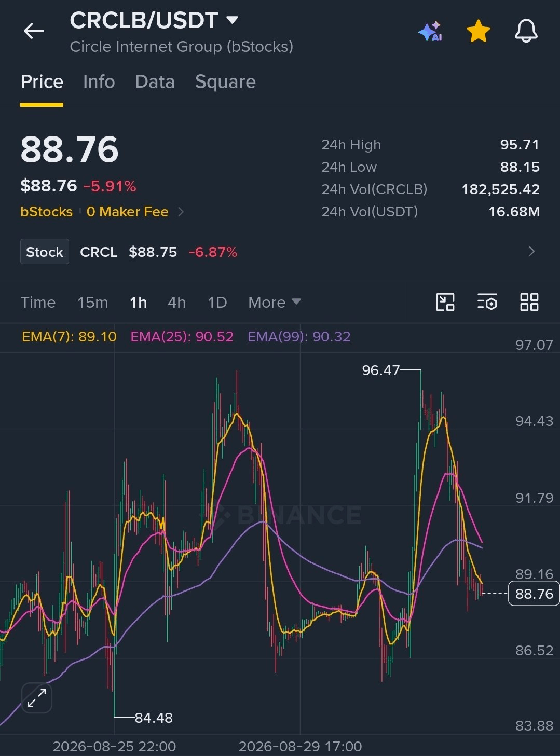Tap the 24h Low value 88.15
The width and height of the screenshot is (560, 756).
click(520, 167)
